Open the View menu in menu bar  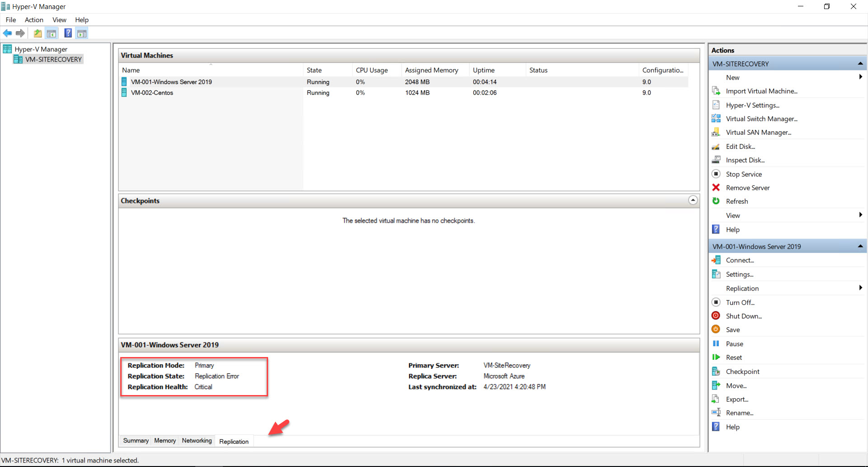(x=59, y=20)
